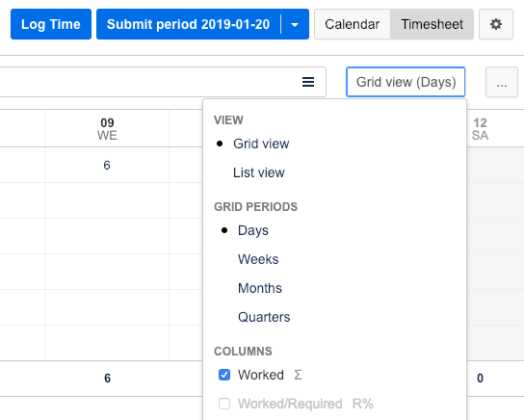
Task: Select the Grid view option
Action: [261, 144]
